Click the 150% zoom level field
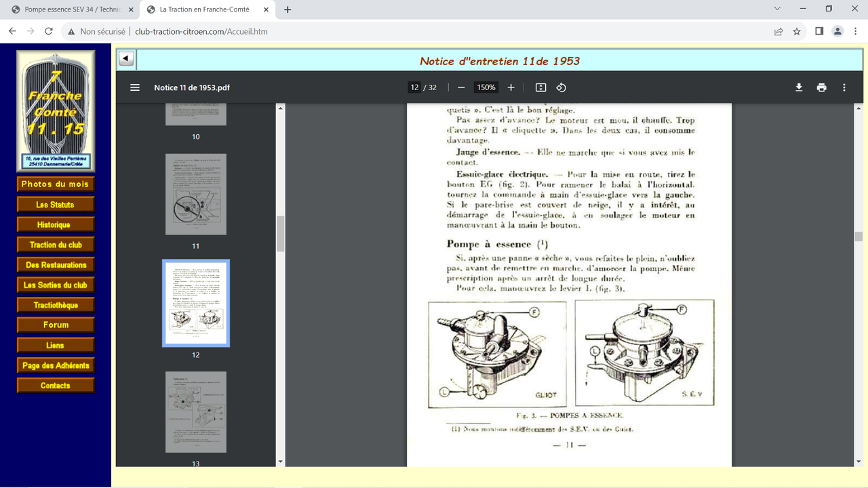Screen dimensions: 868x488 click(x=486, y=87)
